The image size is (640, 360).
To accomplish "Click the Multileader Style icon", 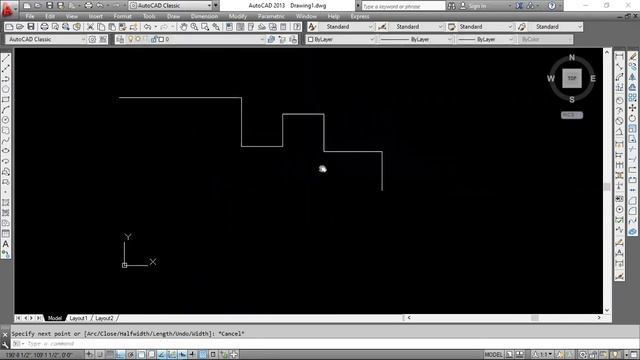I will [x=522, y=27].
